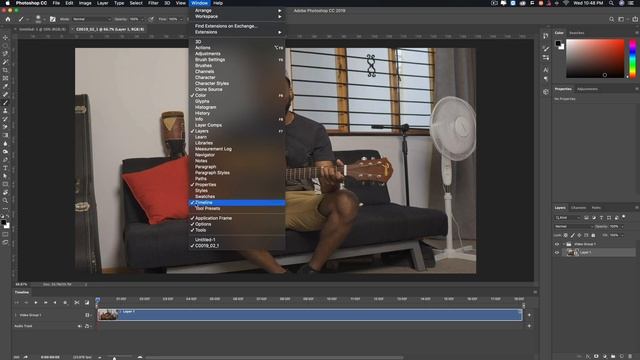
Task: Select Histogram in Window menu
Action: click(237, 107)
